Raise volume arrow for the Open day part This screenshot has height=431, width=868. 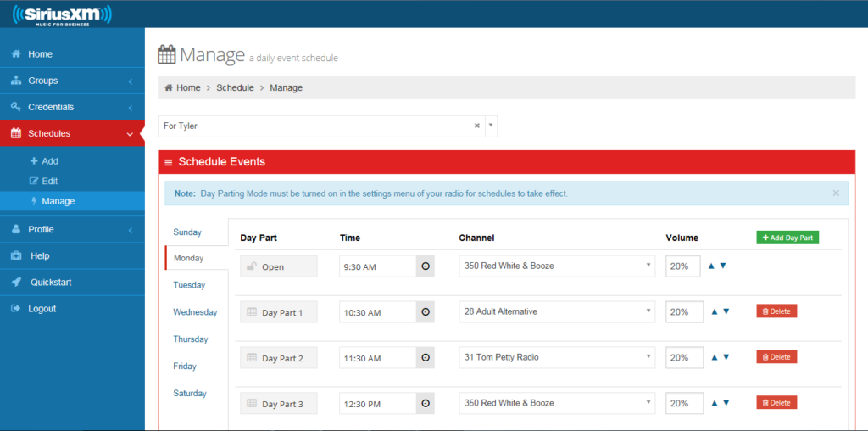tap(715, 266)
